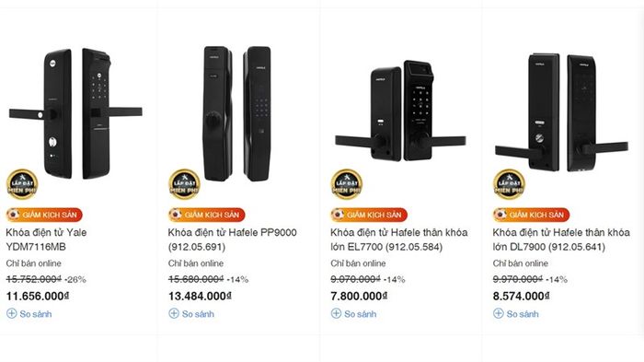Open Khóa điện tử Hafele PP9000 title link
This screenshot has height=362, width=644.
pyautogui.click(x=232, y=239)
